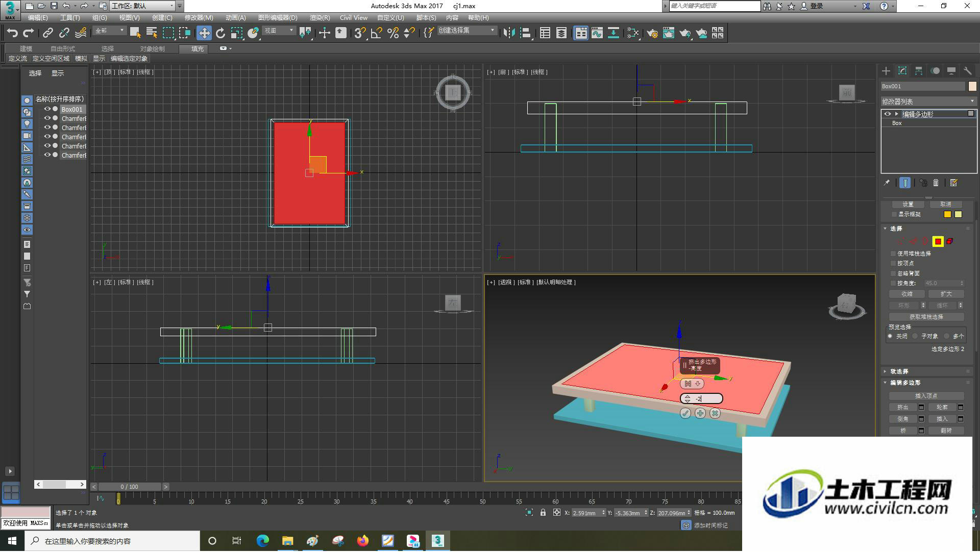
Task: Click the Unlink Selection icon
Action: pyautogui.click(x=64, y=33)
